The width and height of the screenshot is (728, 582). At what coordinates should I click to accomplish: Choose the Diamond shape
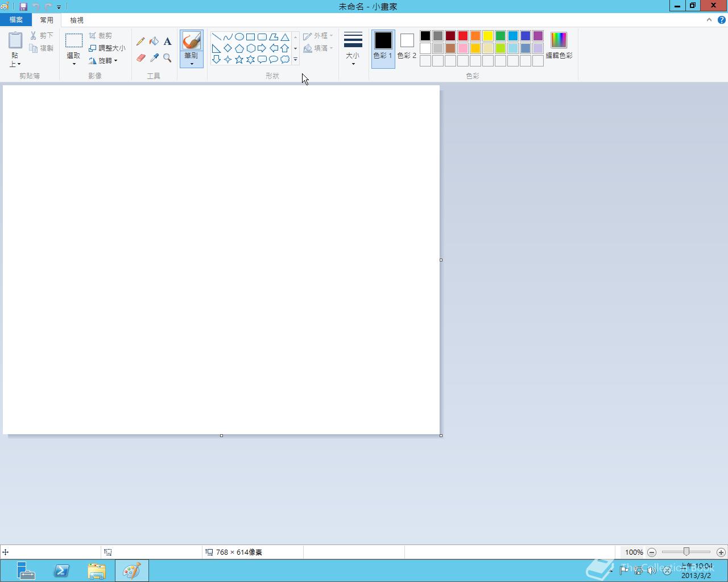click(x=227, y=48)
